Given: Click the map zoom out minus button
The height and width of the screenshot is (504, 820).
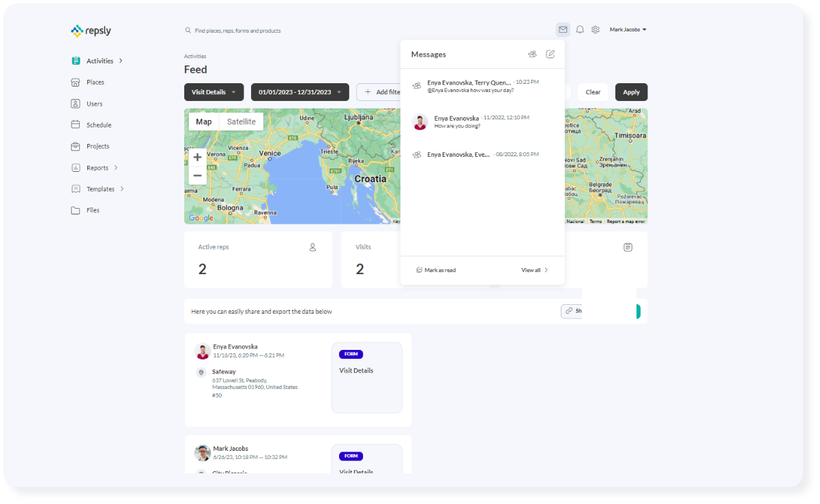Looking at the screenshot, I should coord(197,176).
